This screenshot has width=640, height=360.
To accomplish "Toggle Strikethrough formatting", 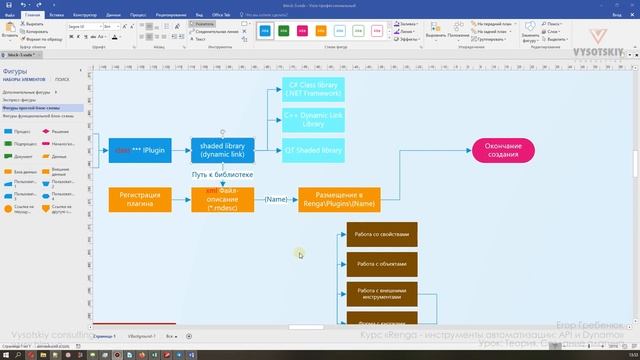I will pos(93,37).
